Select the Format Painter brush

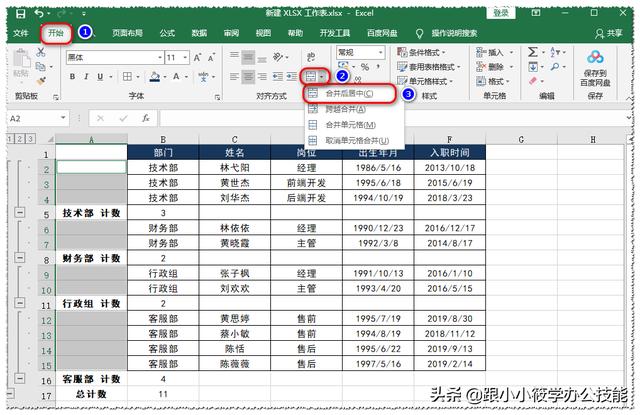(41, 81)
